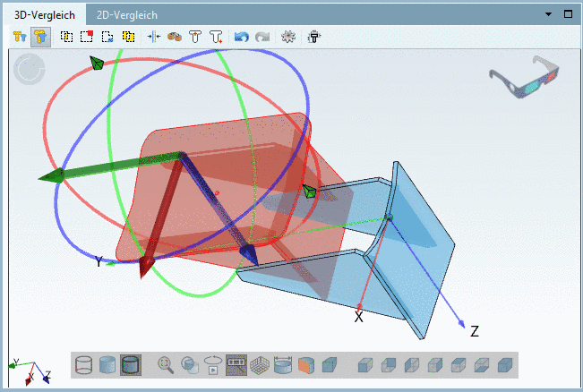Image resolution: width=583 pixels, height=392 pixels.
Task: Toggle the table inspect icon in view bar
Action: [x=236, y=365]
